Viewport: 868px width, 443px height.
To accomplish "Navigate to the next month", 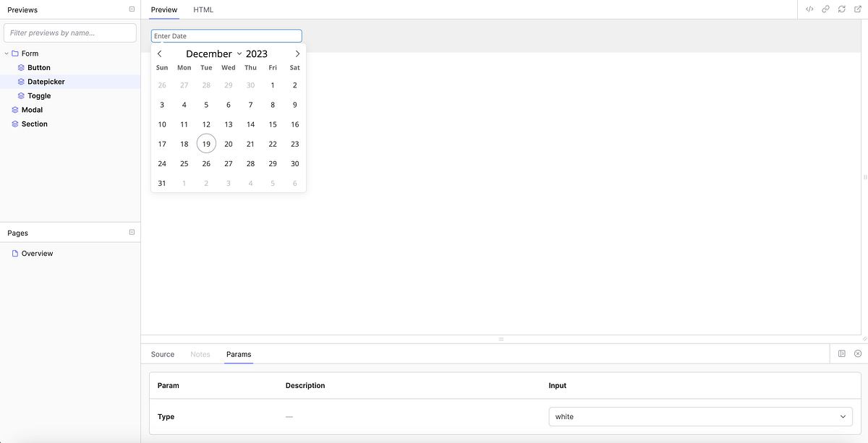I will click(297, 53).
